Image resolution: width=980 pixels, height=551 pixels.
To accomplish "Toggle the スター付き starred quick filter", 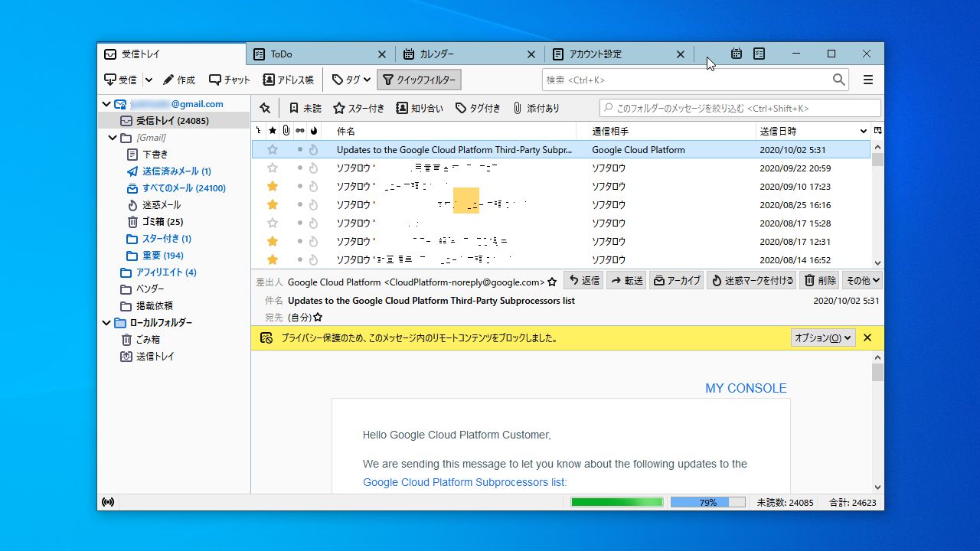I will [x=359, y=109].
